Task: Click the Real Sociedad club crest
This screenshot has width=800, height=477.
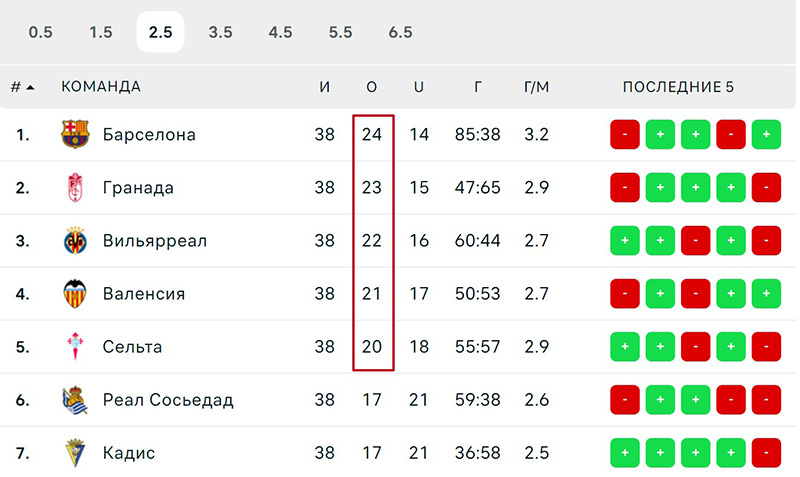Action: click(75, 400)
